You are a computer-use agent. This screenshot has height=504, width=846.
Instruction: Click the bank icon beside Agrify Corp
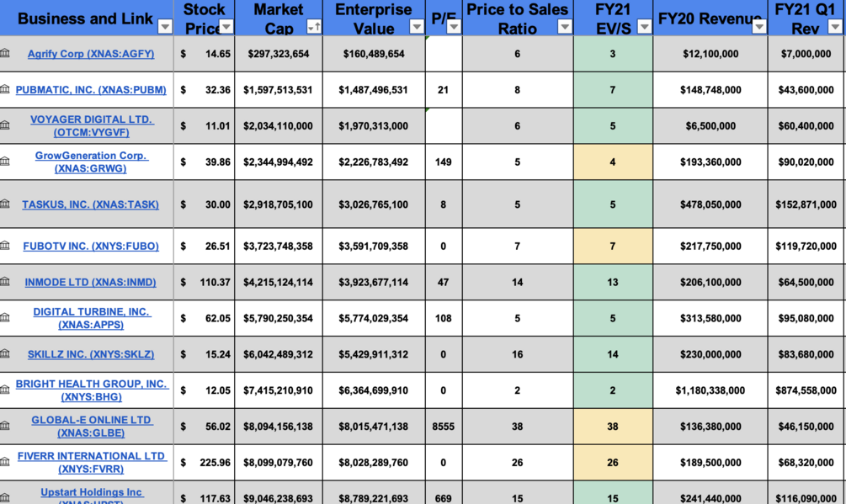click(x=5, y=53)
